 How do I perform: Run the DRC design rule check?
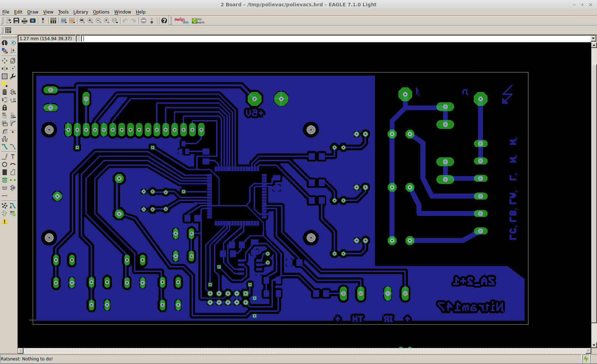pyautogui.click(x=13, y=213)
